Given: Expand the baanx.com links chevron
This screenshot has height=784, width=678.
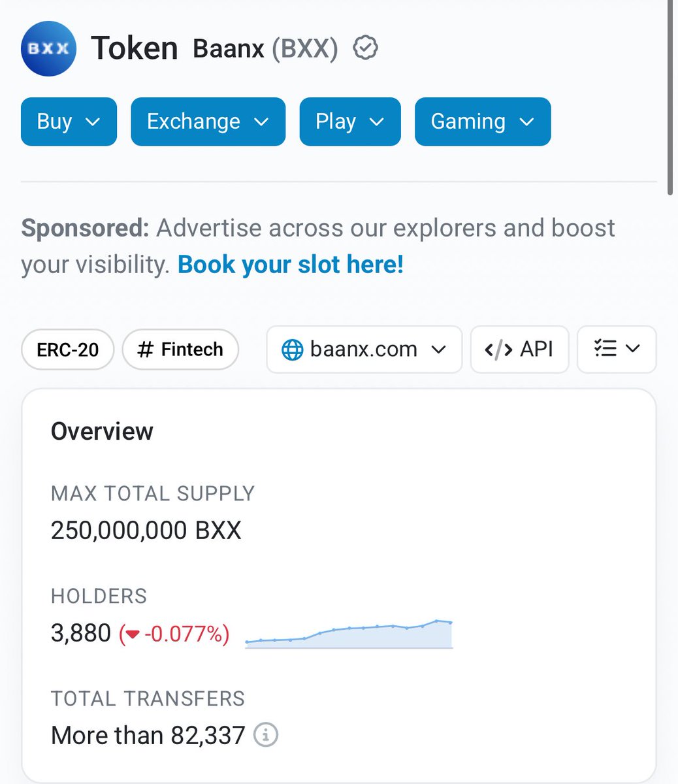Looking at the screenshot, I should [x=439, y=350].
